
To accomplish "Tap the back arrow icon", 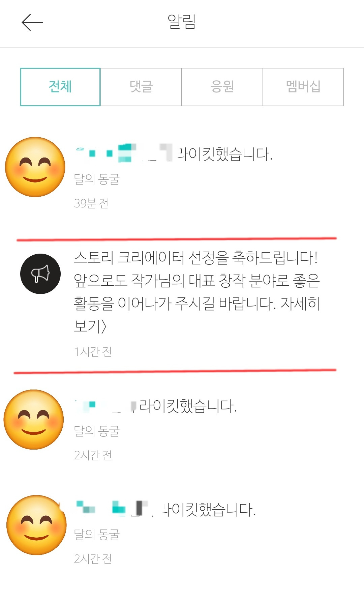I will (x=32, y=23).
